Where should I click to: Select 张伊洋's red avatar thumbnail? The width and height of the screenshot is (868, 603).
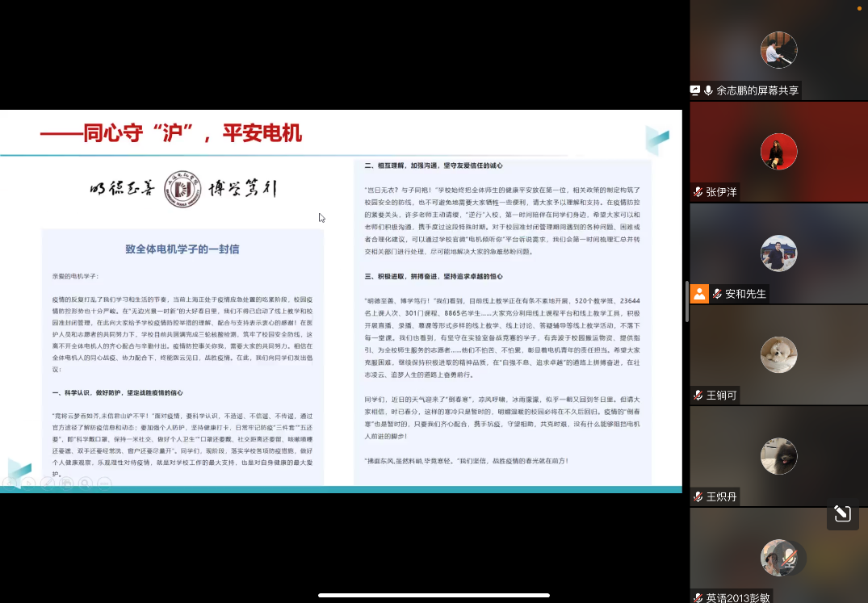pyautogui.click(x=778, y=152)
